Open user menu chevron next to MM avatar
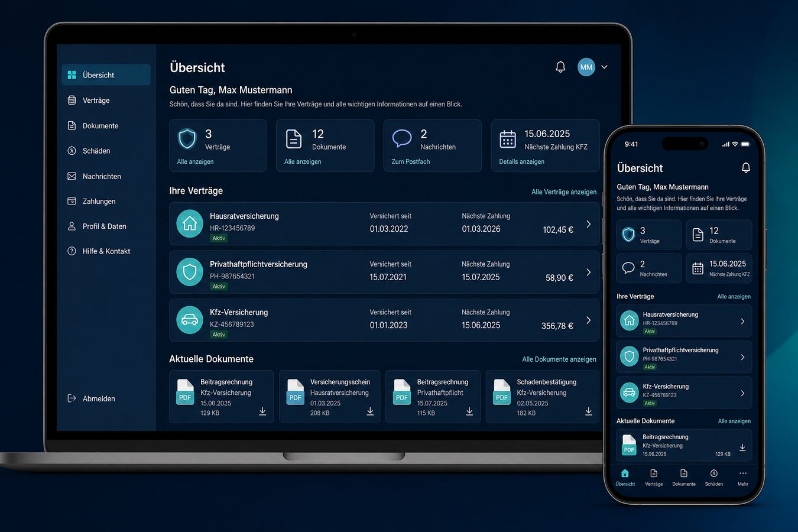The image size is (798, 532). pyautogui.click(x=604, y=67)
